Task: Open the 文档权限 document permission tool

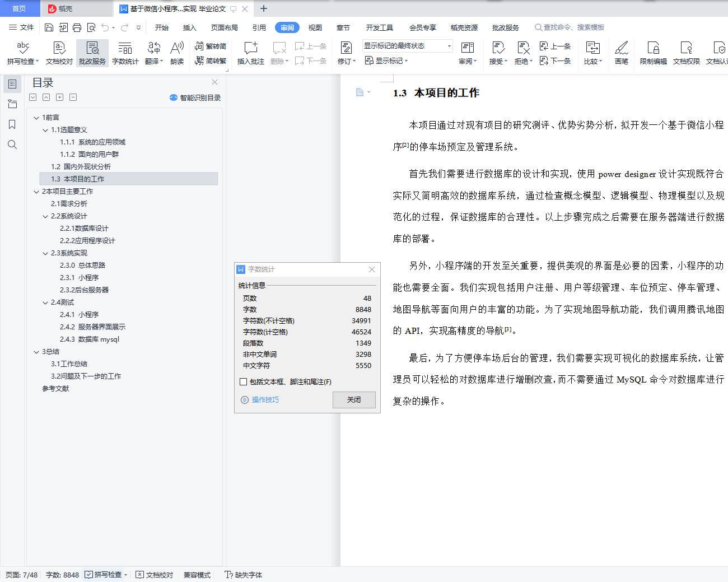Action: pos(687,53)
